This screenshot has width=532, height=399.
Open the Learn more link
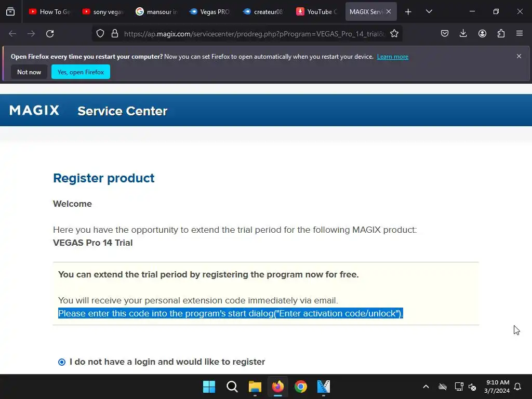(x=393, y=57)
